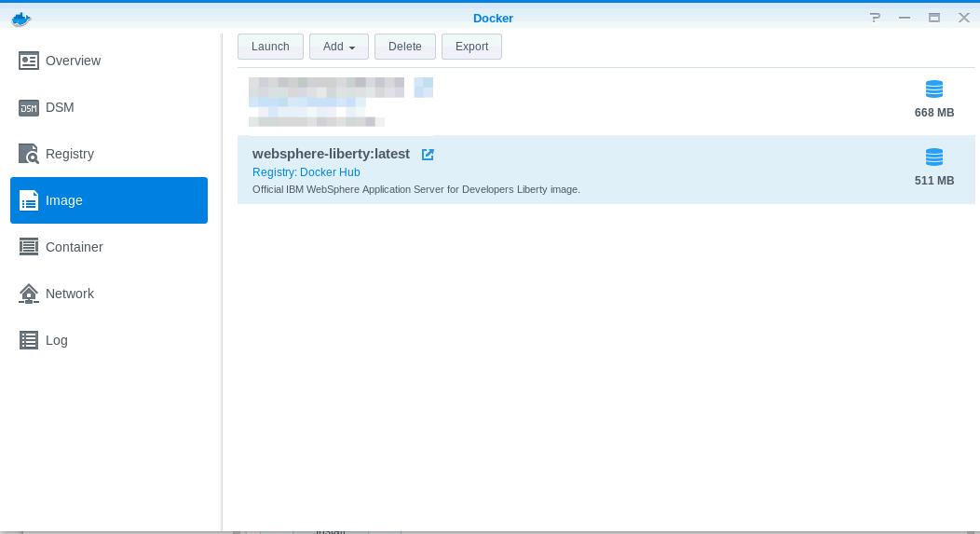Select the Image sidebar item
Image resolution: width=980 pixels, height=534 pixels.
pyautogui.click(x=109, y=200)
